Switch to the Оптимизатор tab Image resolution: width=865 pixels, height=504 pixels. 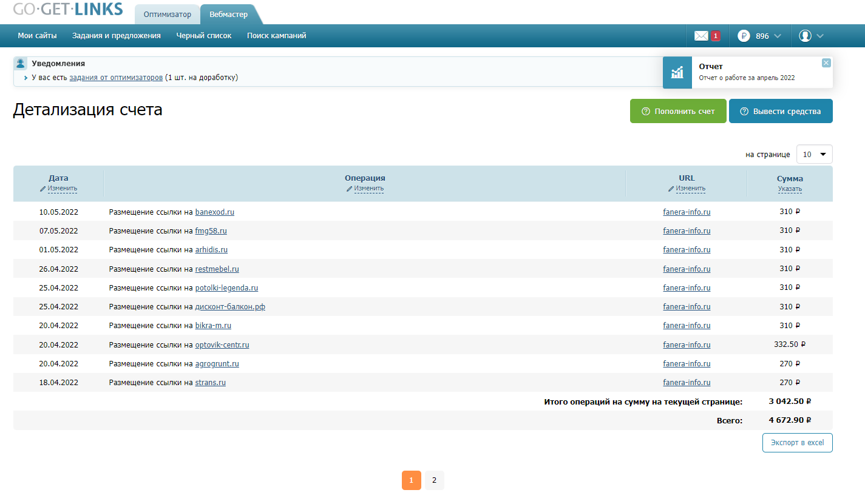[167, 15]
